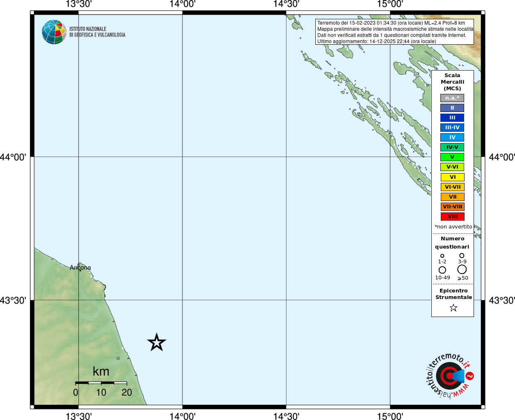Click the dark blue III legend swatch
Image resolution: width=515 pixels, height=420 pixels.
coord(452,118)
